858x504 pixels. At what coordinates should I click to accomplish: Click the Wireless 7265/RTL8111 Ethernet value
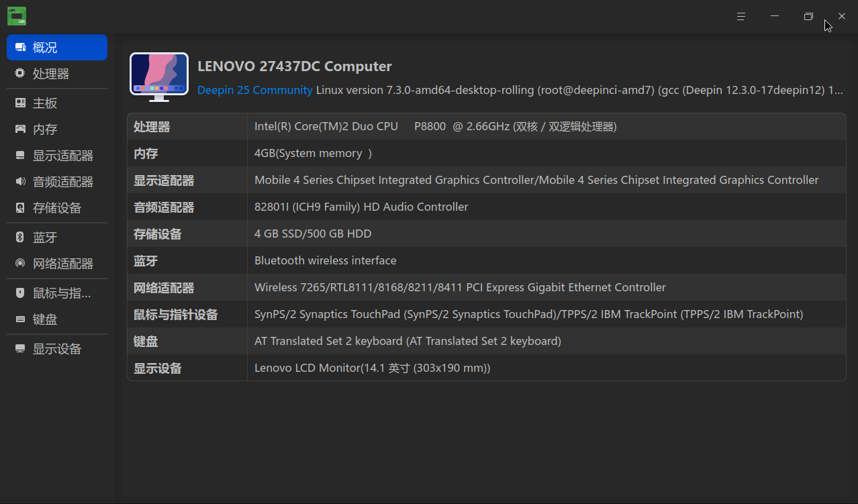[x=460, y=287]
